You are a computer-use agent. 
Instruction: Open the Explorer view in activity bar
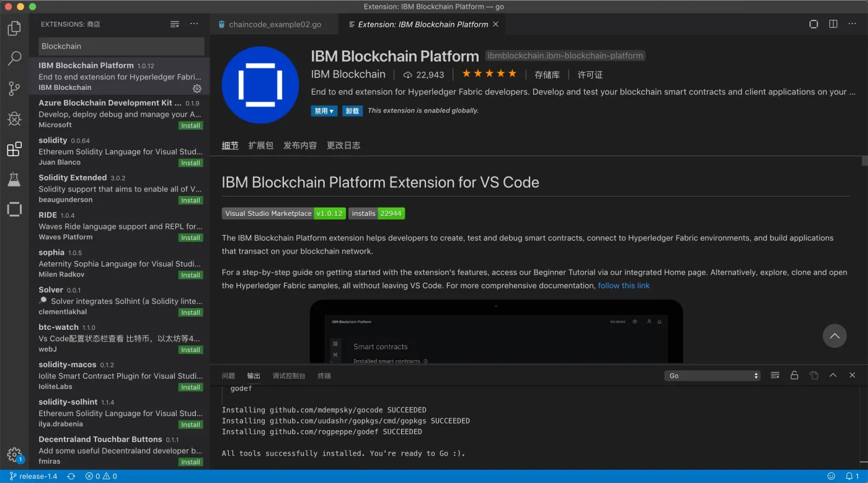[x=14, y=29]
